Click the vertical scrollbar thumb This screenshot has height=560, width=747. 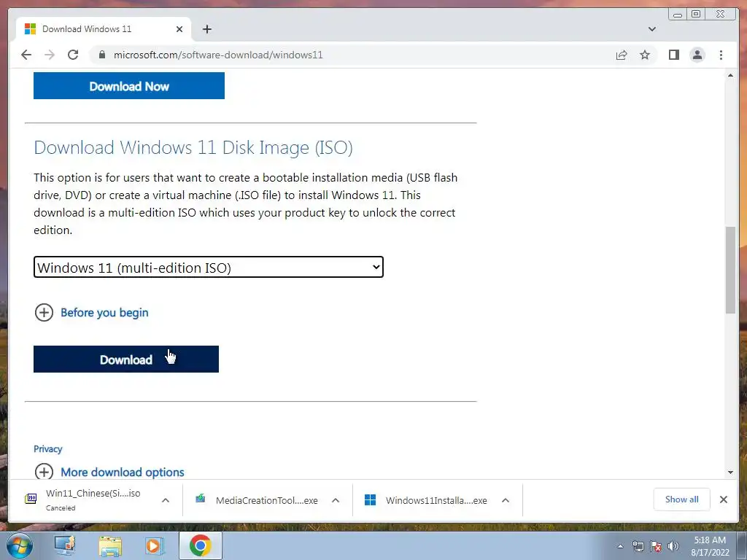[x=730, y=270]
